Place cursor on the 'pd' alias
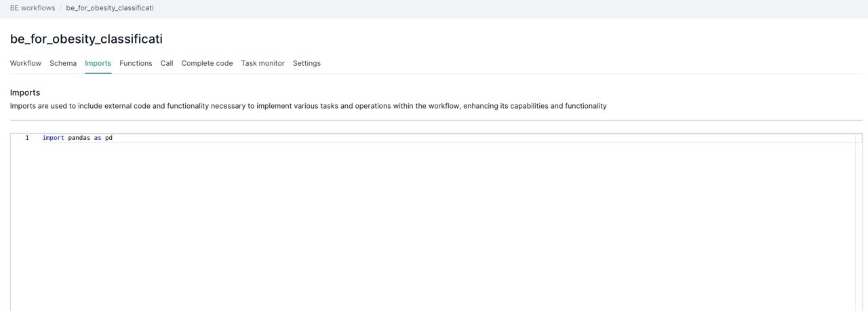 (x=108, y=138)
